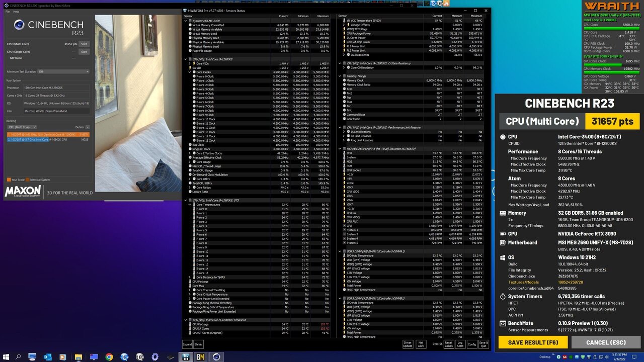Viewport: 644px width, 362px height.
Task: Start the CPU (Single Core) test
Action: click(84, 52)
